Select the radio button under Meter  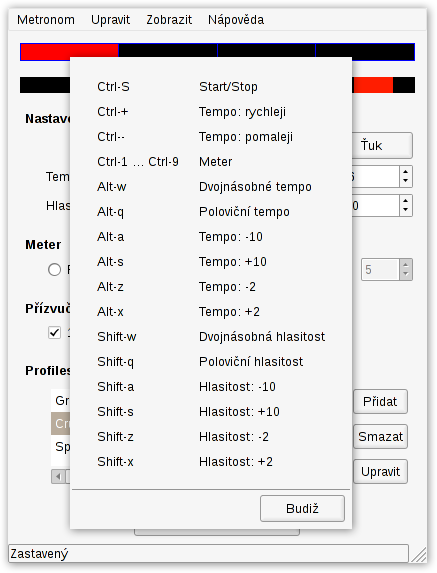pyautogui.click(x=54, y=270)
